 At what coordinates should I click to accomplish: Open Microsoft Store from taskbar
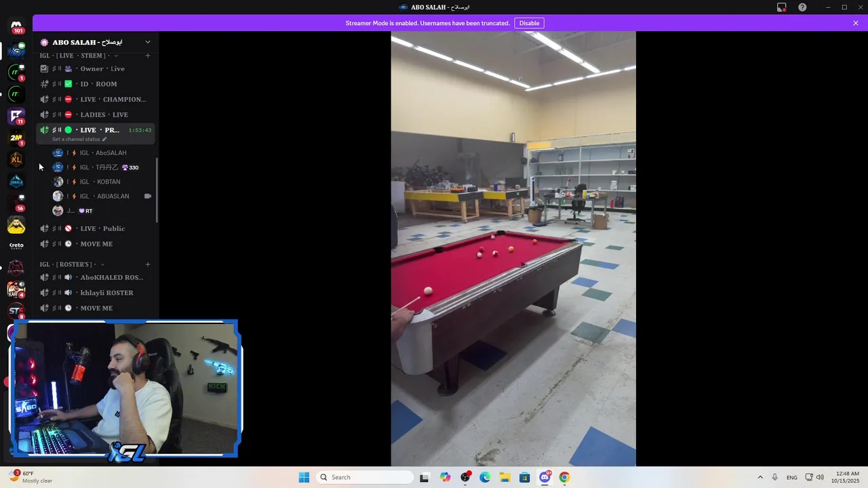[x=524, y=477]
